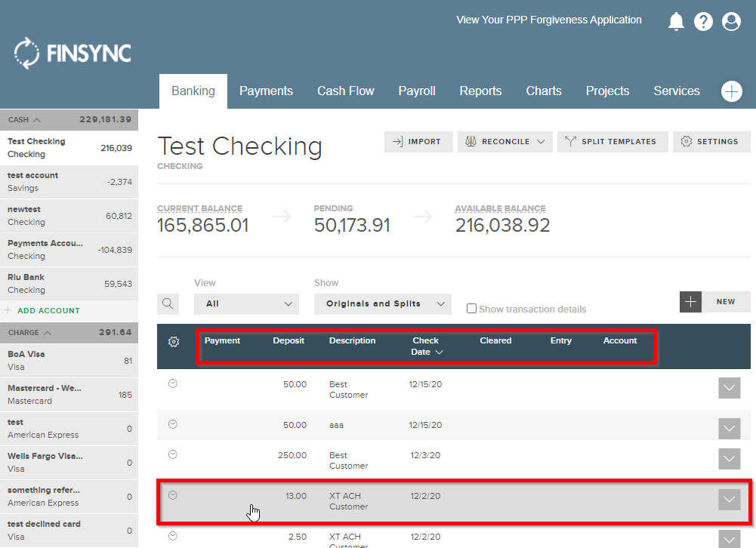Viewport: 756px width, 548px height.
Task: Click status icon on the aaa row
Action: pyautogui.click(x=173, y=424)
